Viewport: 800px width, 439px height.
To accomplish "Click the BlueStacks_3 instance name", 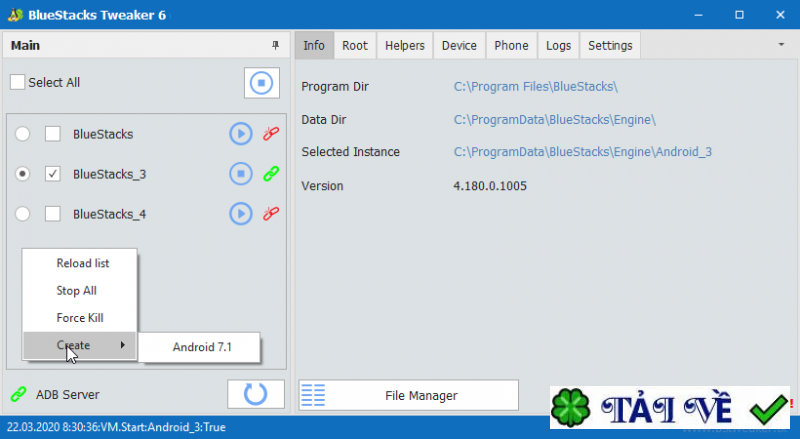I will [109, 174].
